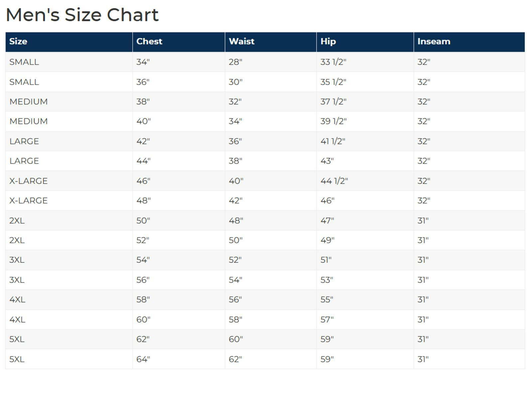Click LARGE in the row with chest 44"
This screenshot has width=532, height=415.
[24, 161]
